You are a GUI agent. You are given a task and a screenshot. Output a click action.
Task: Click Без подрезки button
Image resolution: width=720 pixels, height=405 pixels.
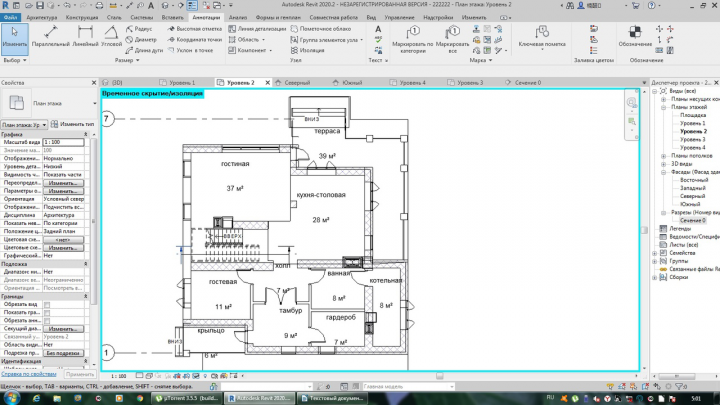(63, 353)
